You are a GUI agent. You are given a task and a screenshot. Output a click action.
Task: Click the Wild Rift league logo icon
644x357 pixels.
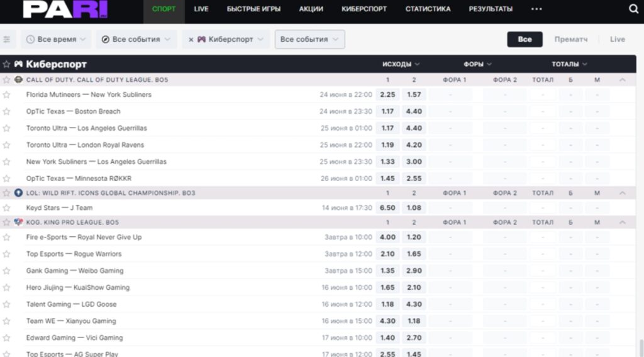pyautogui.click(x=18, y=193)
